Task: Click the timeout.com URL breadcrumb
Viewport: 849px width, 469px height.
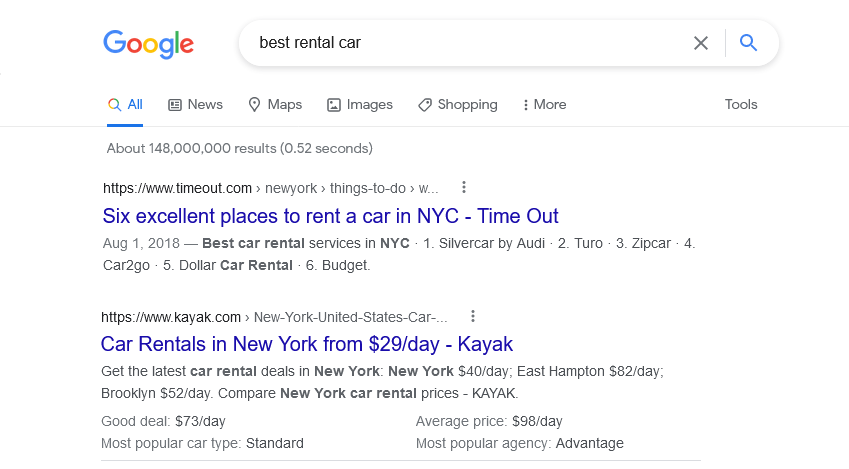Action: click(x=177, y=188)
